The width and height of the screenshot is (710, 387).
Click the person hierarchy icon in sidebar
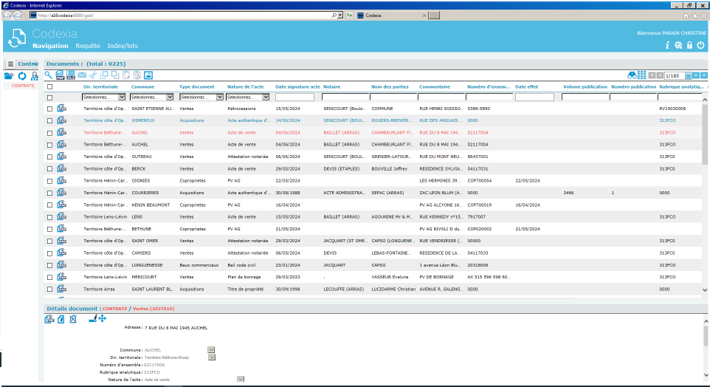[34, 76]
